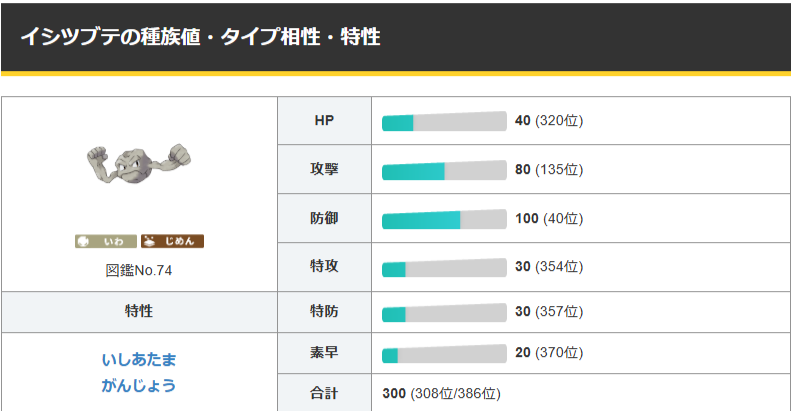Click the Geodude sprite image

pyautogui.click(x=139, y=164)
